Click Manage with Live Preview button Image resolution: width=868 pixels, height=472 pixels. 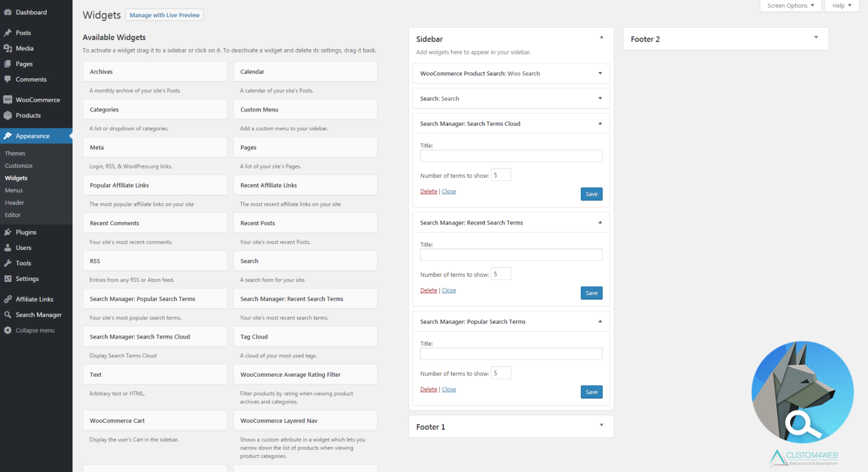(164, 15)
